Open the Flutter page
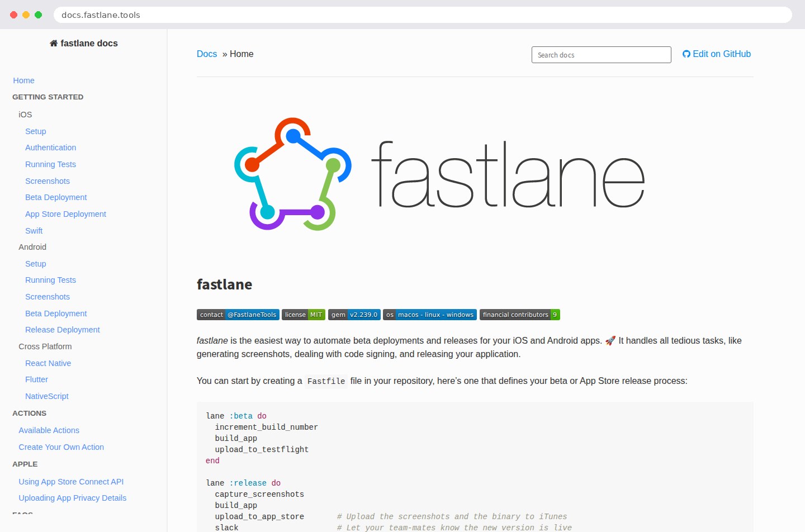Screen dimensions: 805x532 pyautogui.click(x=36, y=379)
